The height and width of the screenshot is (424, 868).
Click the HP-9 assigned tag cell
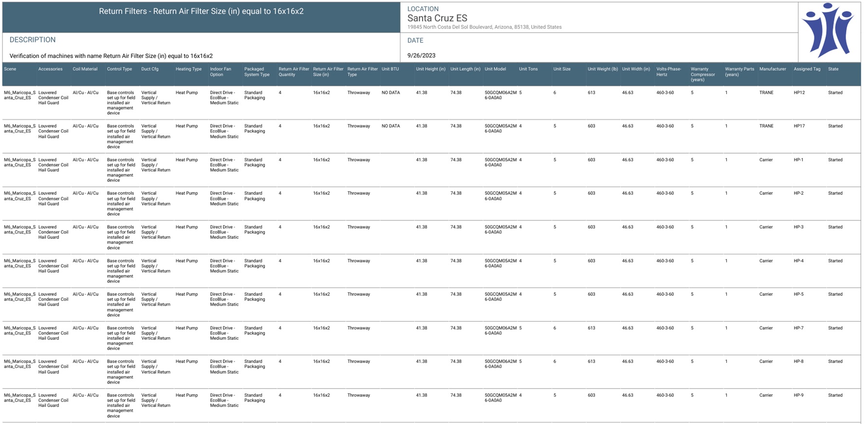click(798, 395)
